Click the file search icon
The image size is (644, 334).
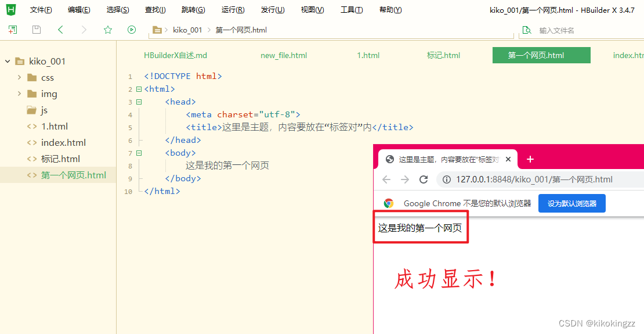tap(526, 30)
